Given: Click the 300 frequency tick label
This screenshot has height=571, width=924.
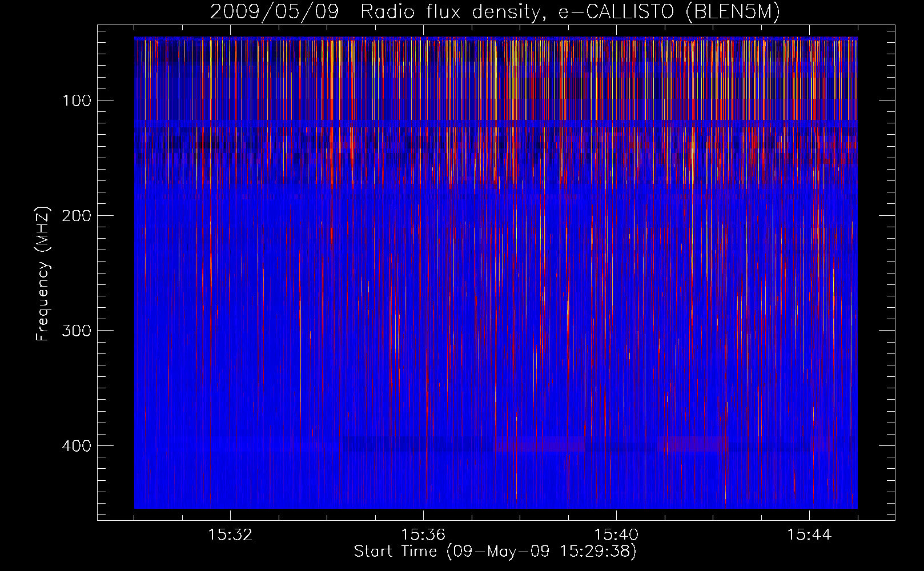Looking at the screenshot, I should click(x=77, y=331).
